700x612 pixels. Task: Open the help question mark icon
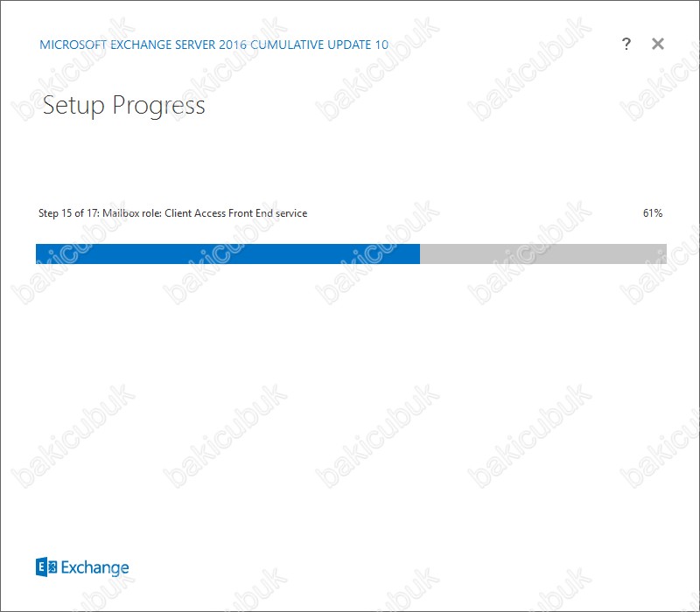(626, 44)
